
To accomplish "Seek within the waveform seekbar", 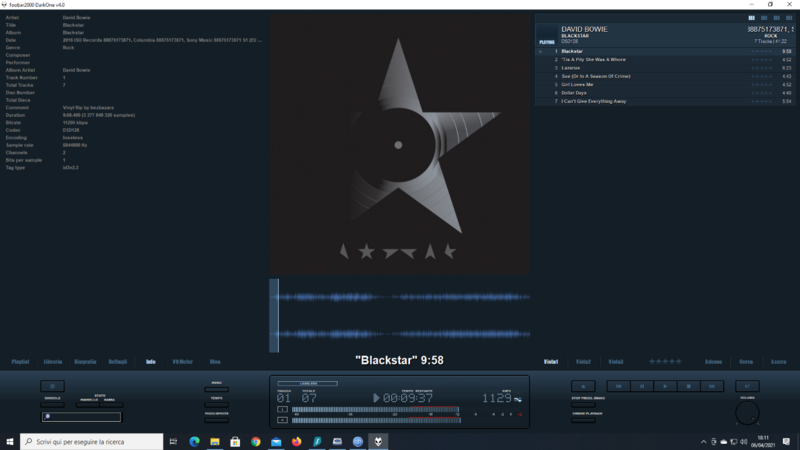I will pos(399,315).
